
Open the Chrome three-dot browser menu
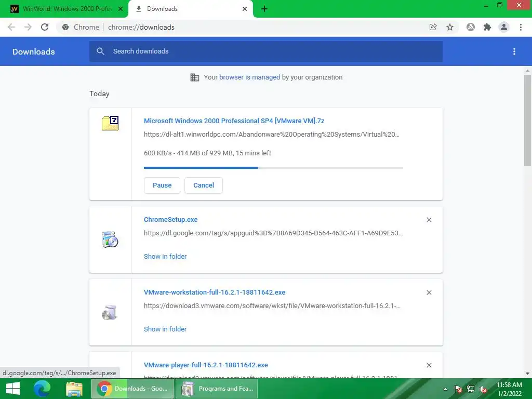tap(521, 27)
